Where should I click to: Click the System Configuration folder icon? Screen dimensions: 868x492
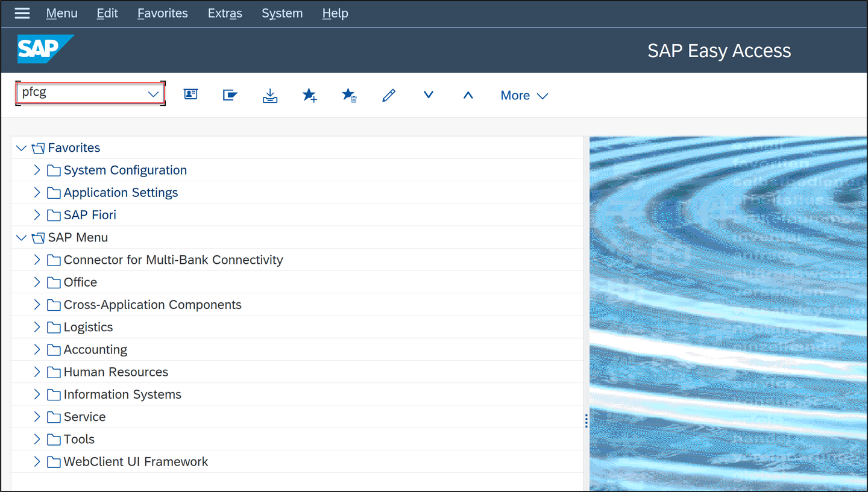click(54, 170)
